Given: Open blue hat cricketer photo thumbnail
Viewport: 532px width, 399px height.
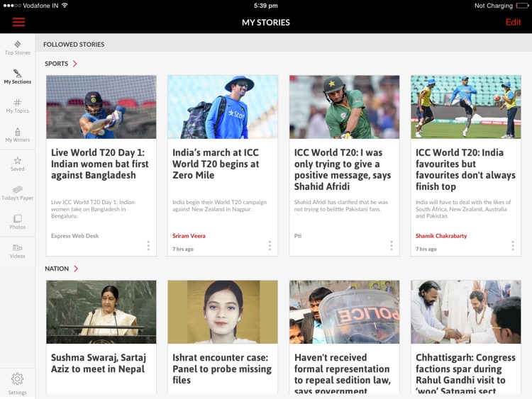Looking at the screenshot, I should pos(223,107).
